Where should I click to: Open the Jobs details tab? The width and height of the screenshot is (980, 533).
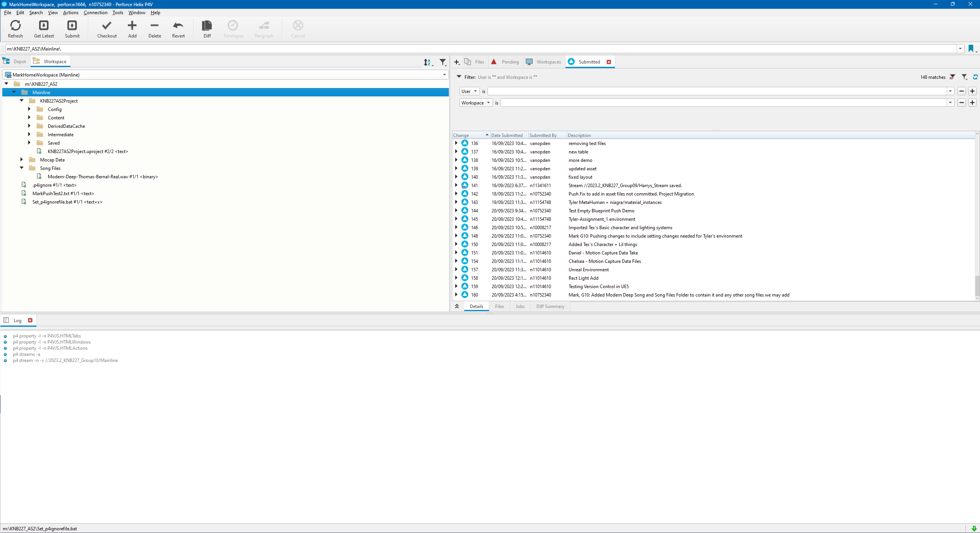coord(520,306)
